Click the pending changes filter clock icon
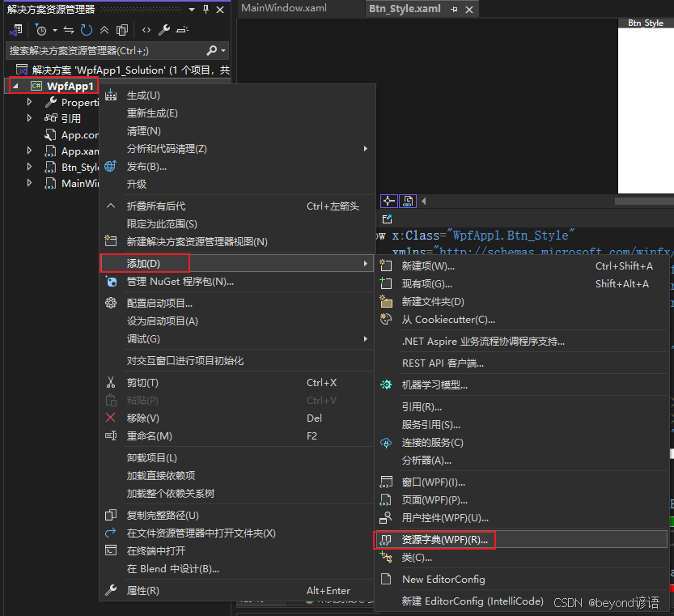Viewport: 674px width, 616px height. tap(40, 30)
